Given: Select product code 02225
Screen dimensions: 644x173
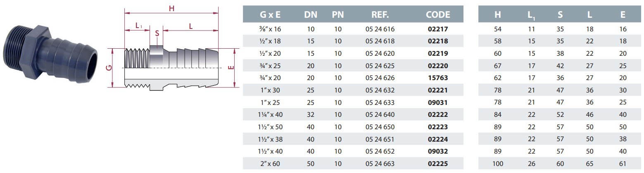Looking at the screenshot, I should 437,164.
